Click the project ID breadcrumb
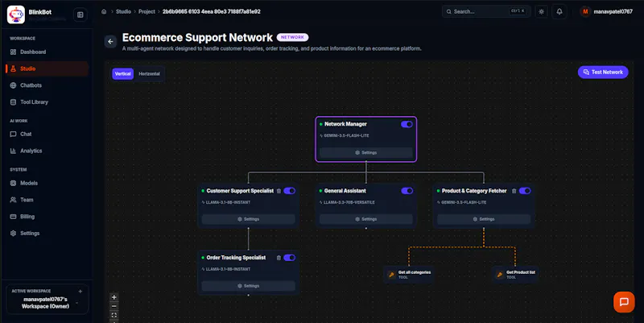Viewport: 644px width, 323px height. (x=211, y=11)
